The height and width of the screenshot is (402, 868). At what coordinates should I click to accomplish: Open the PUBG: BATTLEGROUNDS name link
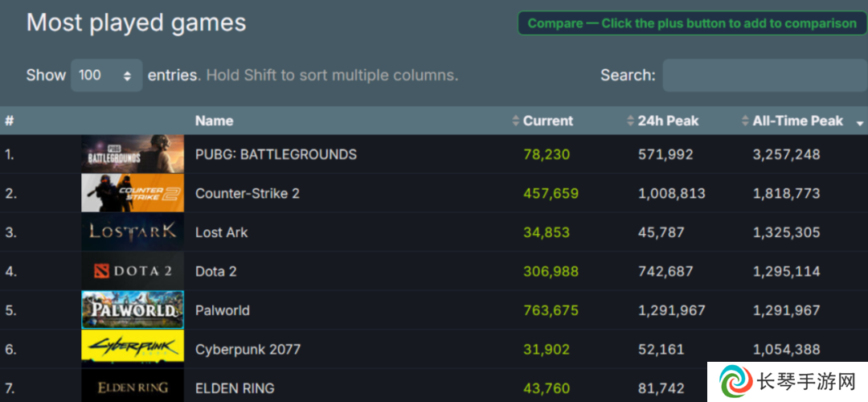coord(276,154)
